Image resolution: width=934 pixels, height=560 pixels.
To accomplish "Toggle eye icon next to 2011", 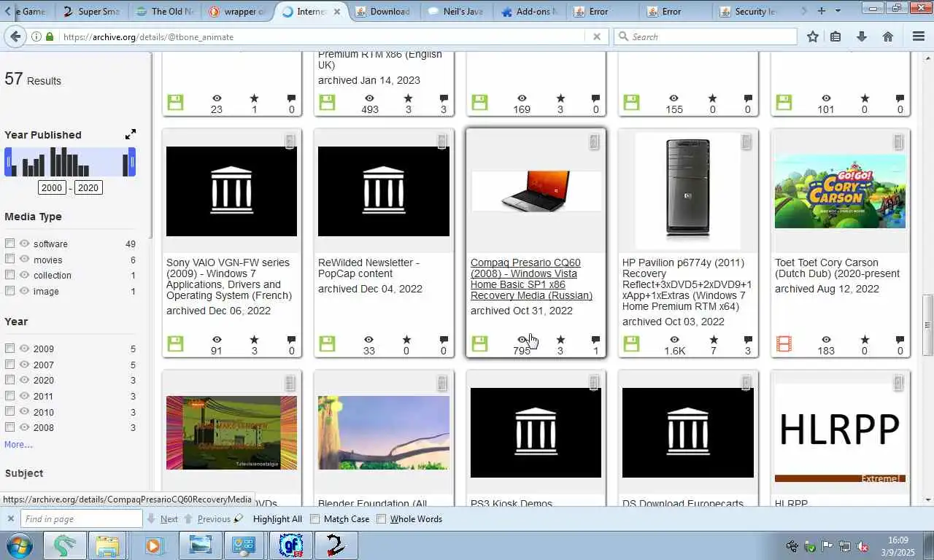I will 24,395.
